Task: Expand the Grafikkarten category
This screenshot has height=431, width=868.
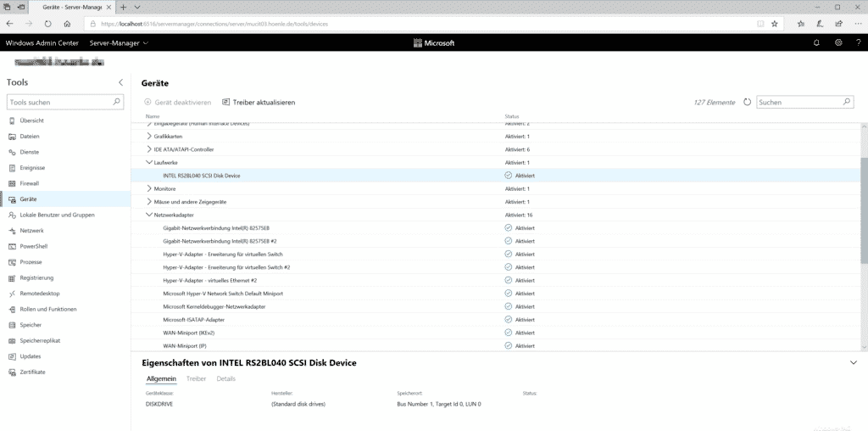Action: pos(149,136)
